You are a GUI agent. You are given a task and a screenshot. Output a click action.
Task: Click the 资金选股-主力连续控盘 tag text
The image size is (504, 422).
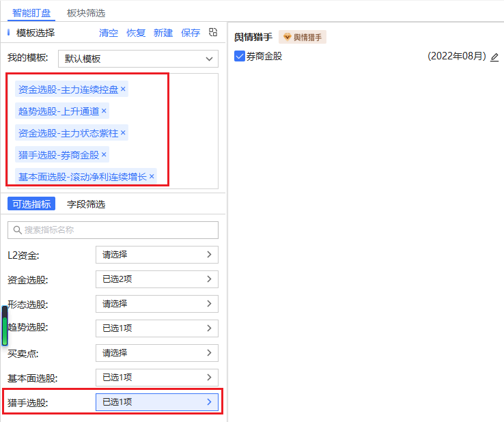click(x=68, y=89)
